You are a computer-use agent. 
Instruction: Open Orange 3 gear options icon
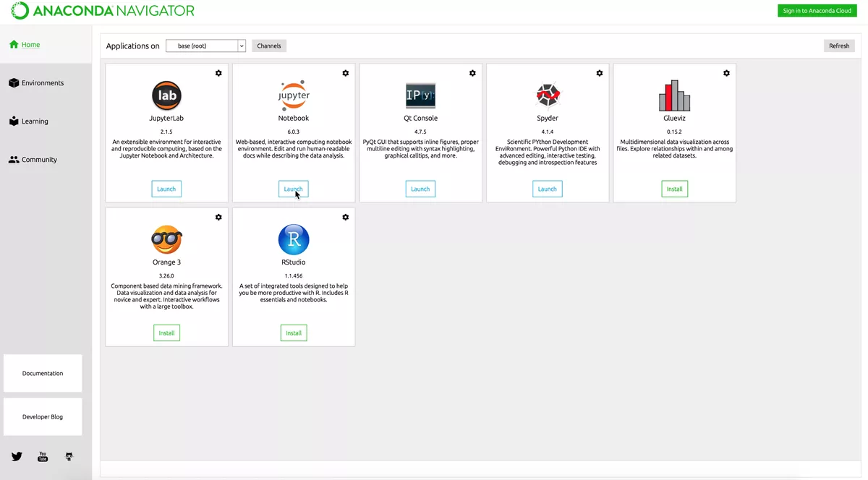218,217
